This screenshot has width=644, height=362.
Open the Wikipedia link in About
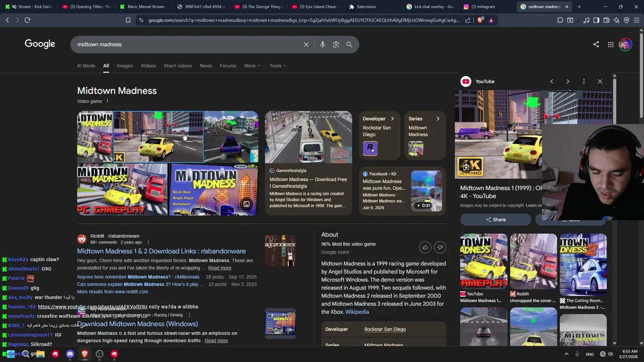click(357, 312)
